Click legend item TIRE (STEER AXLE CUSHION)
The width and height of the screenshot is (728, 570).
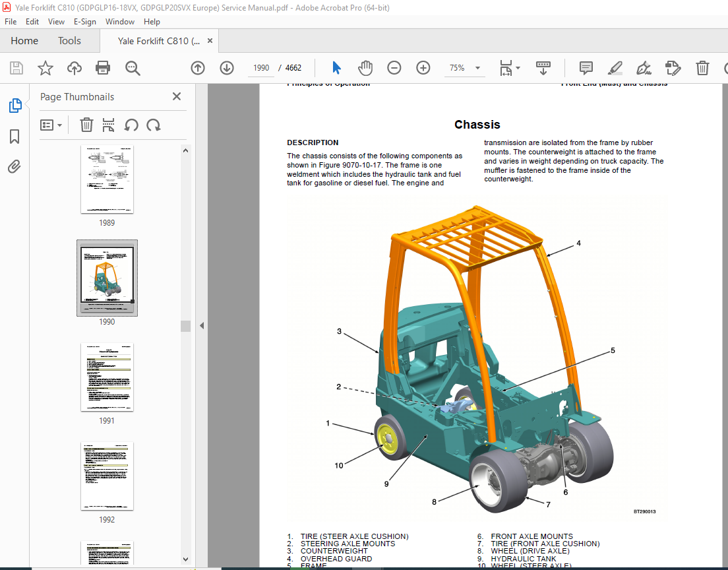click(354, 536)
